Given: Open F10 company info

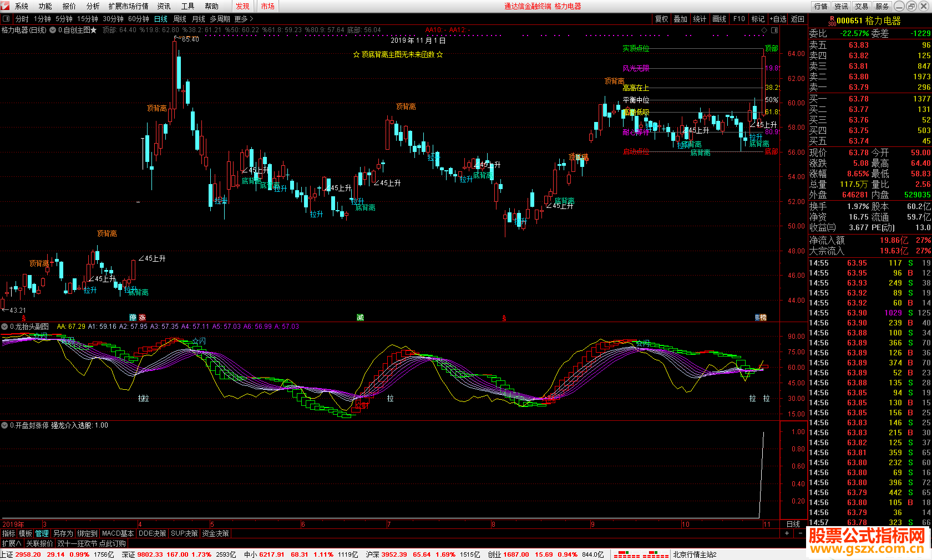Looking at the screenshot, I should coord(739,19).
